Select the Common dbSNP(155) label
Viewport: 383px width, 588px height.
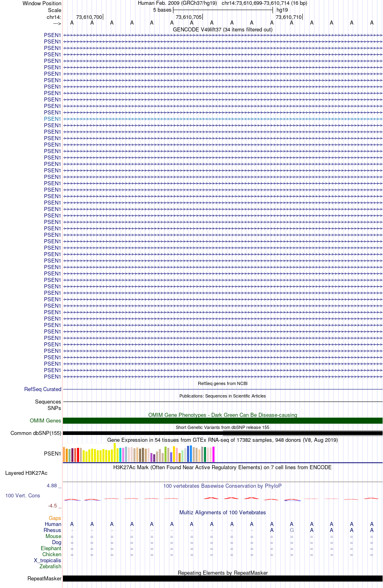pos(36,433)
